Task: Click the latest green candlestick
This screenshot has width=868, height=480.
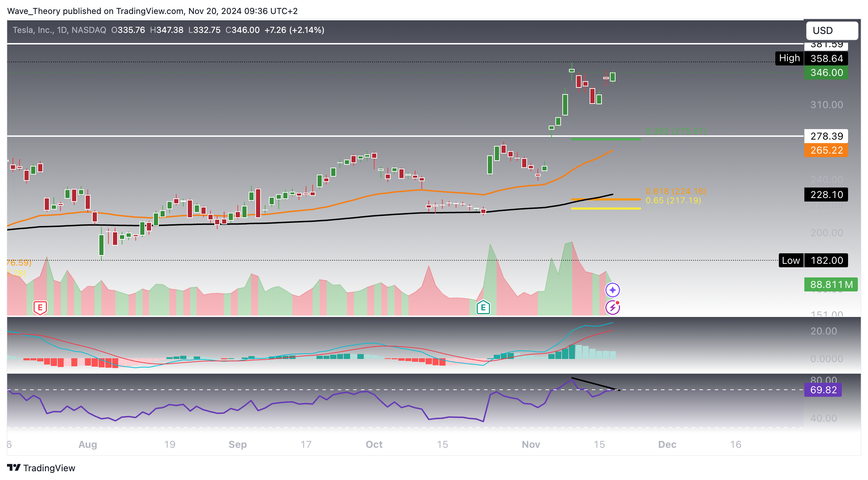Action: coord(613,77)
